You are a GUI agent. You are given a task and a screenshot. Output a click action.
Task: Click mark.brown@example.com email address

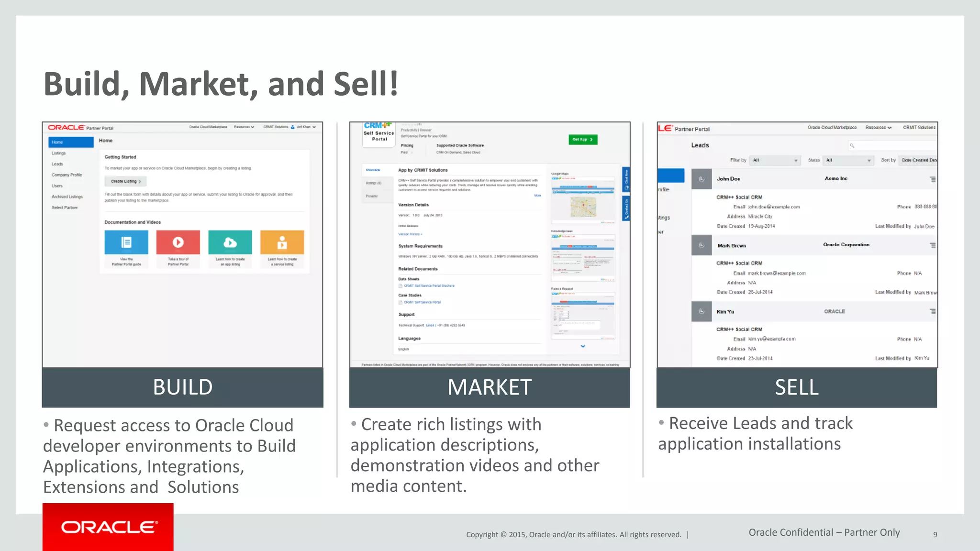[x=777, y=274]
